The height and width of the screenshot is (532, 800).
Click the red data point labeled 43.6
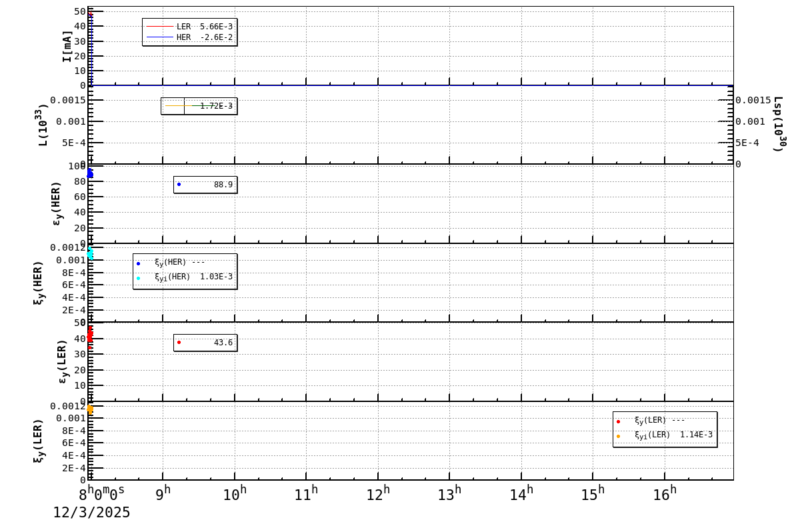point(179,343)
